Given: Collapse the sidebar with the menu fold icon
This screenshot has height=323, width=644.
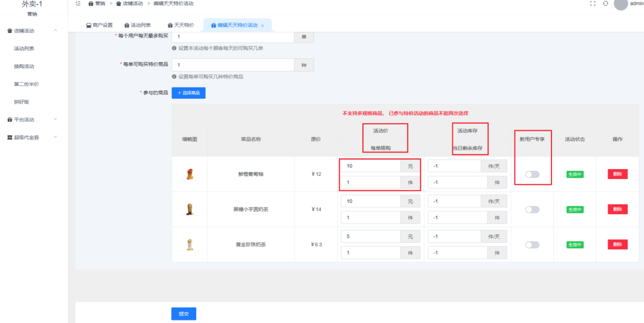Looking at the screenshot, I should [77, 4].
